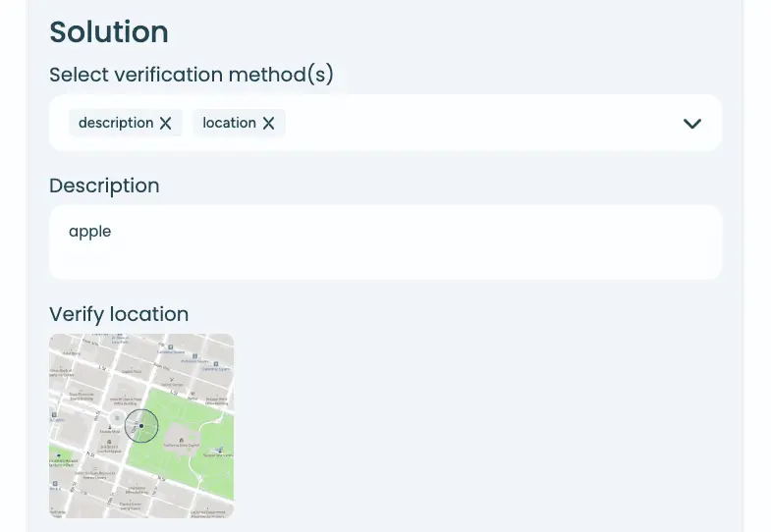Remove the description verification tag
This screenshot has width=771, height=532.
tap(166, 124)
